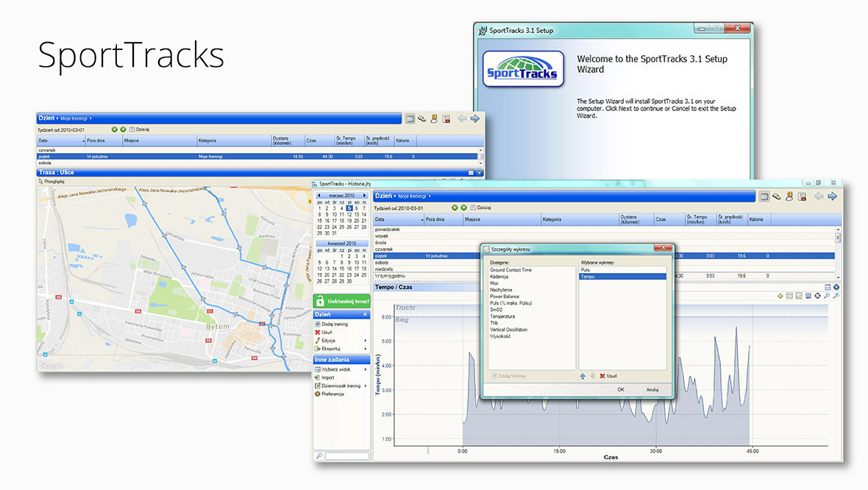868x490 pixels.
Task: Go to next month in marzec 2010 calendar
Action: 364,196
